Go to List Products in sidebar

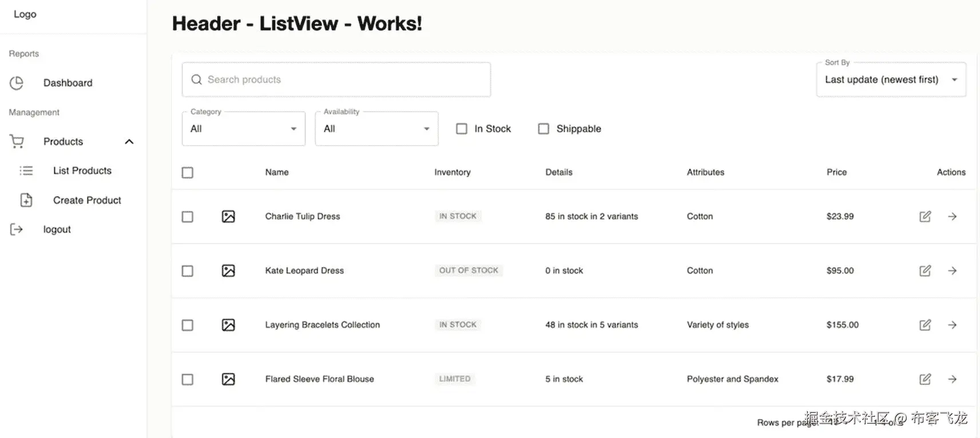[82, 170]
